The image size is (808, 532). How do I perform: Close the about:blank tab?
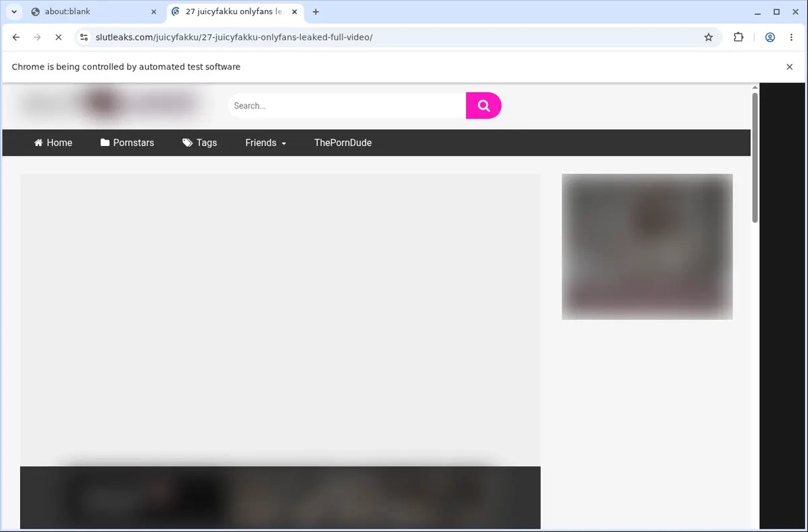(154, 11)
